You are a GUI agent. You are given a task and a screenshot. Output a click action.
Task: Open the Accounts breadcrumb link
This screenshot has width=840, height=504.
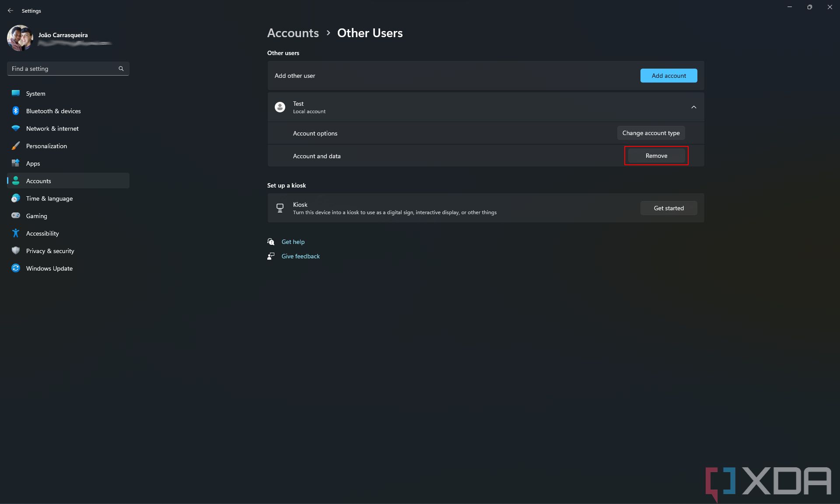click(293, 33)
